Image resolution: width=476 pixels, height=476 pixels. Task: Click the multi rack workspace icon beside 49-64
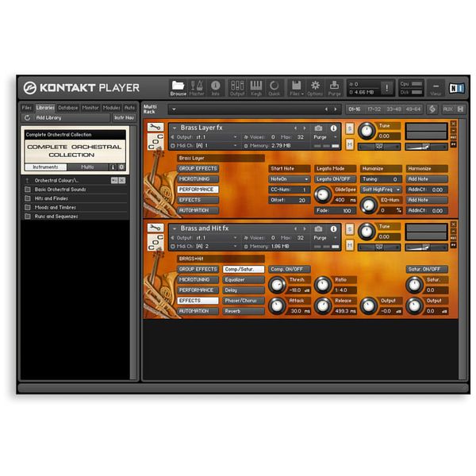(x=432, y=109)
